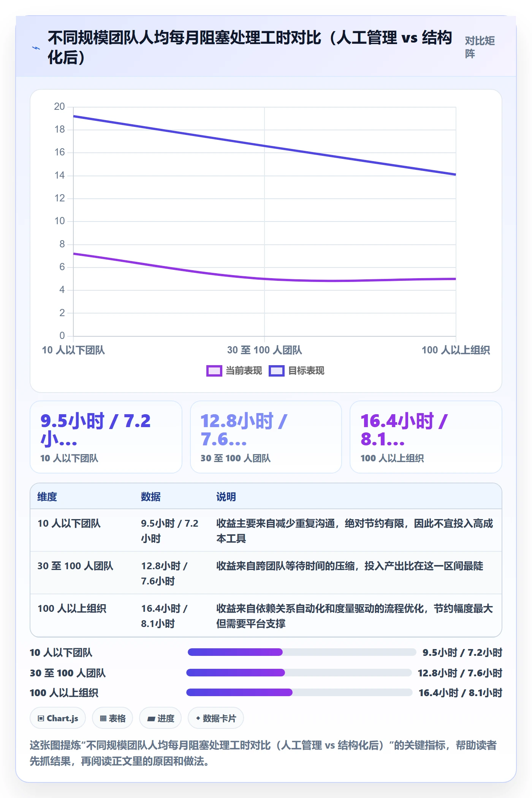Click the summary paragraph starting 这张图提炼
Screen dimensions: 532x798
[x=263, y=753]
